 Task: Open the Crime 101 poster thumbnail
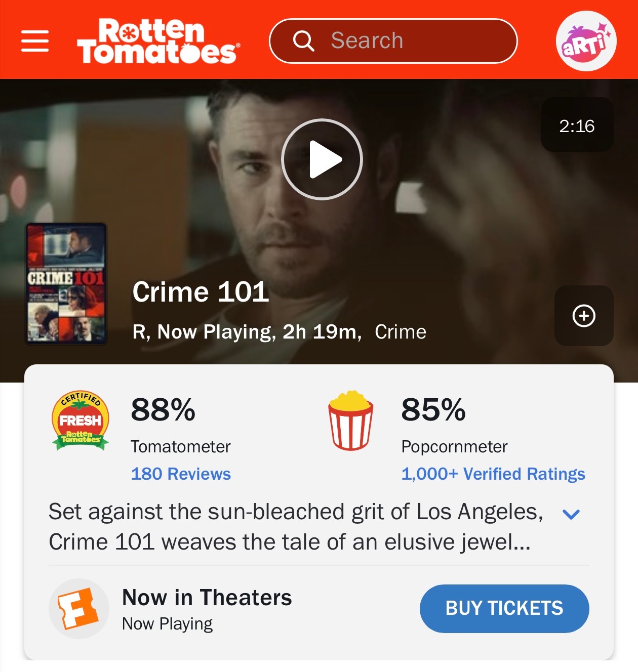pyautogui.click(x=66, y=284)
